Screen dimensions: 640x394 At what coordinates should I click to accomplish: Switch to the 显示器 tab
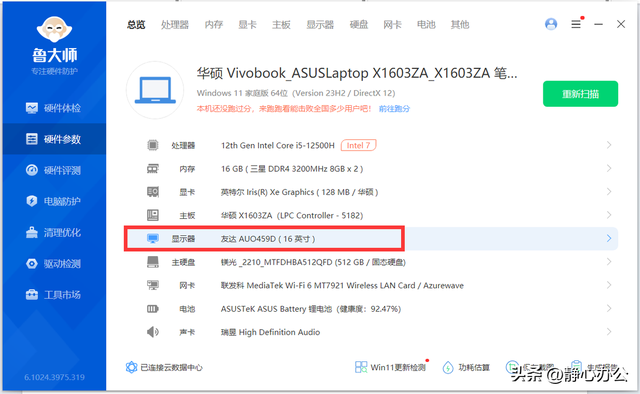(320, 24)
